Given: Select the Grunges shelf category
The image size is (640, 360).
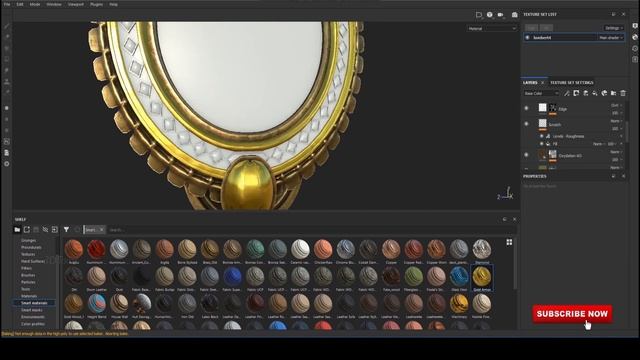Looking at the screenshot, I should (x=29, y=241).
